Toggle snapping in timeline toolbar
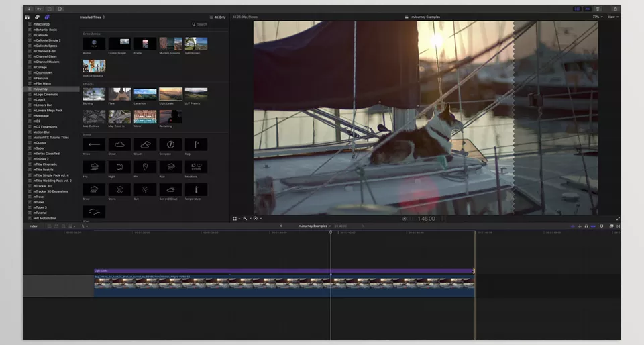The width and height of the screenshot is (644, 345). [x=593, y=226]
